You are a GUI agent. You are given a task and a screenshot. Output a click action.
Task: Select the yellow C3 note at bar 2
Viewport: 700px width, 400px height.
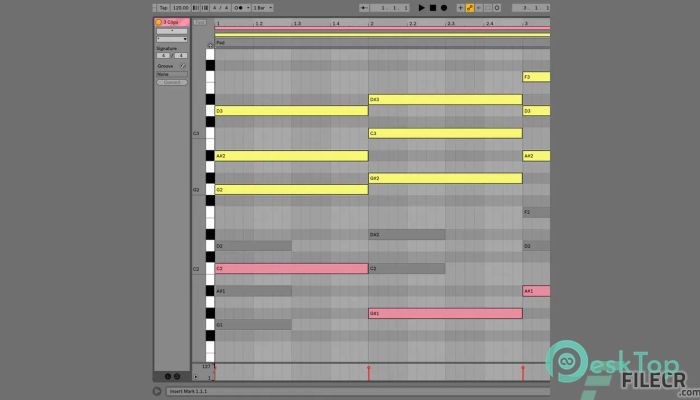pyautogui.click(x=445, y=133)
